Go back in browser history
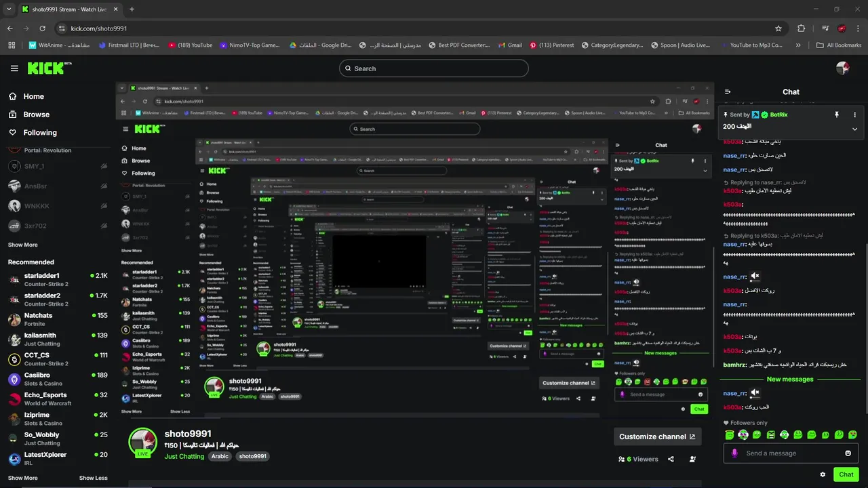The height and width of the screenshot is (488, 868). click(x=9, y=28)
